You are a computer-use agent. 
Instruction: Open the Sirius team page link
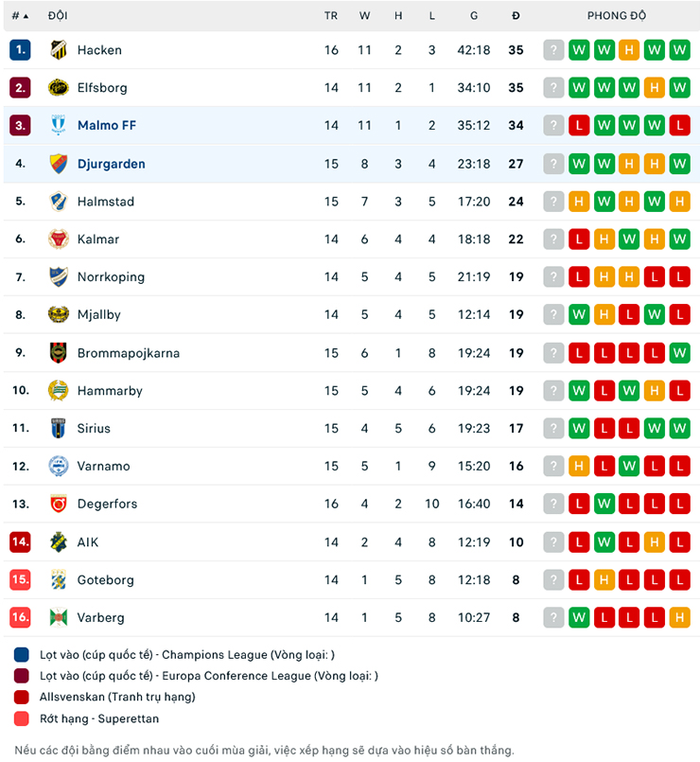point(94,428)
